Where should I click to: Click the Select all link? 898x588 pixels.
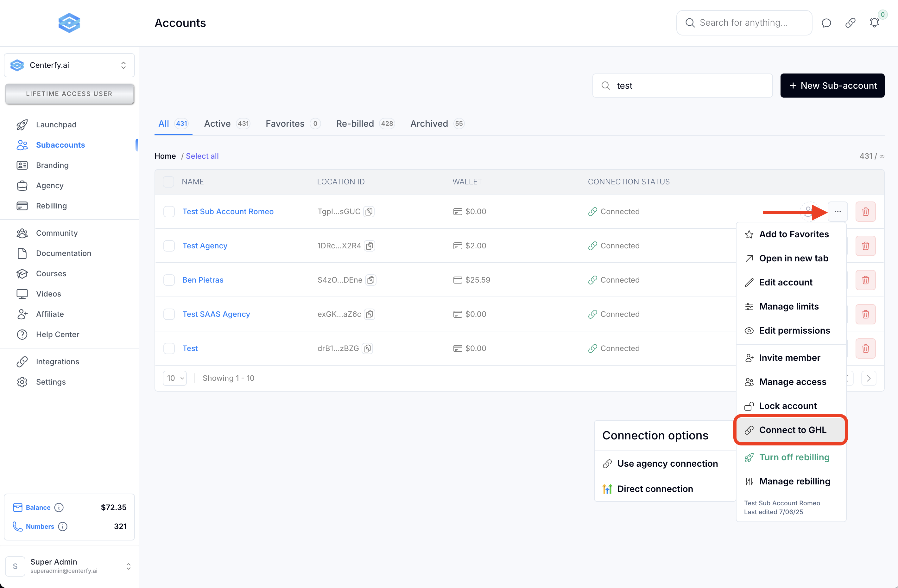202,156
